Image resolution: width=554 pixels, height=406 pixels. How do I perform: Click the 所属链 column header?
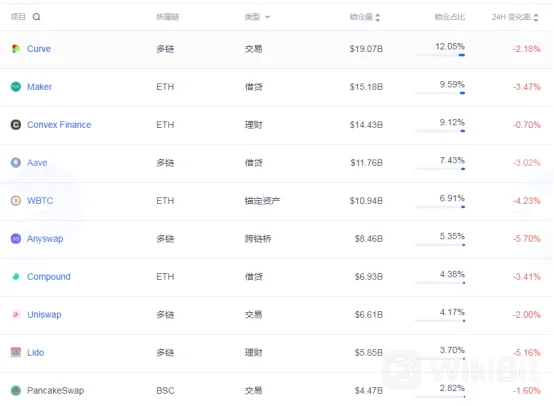(x=167, y=17)
